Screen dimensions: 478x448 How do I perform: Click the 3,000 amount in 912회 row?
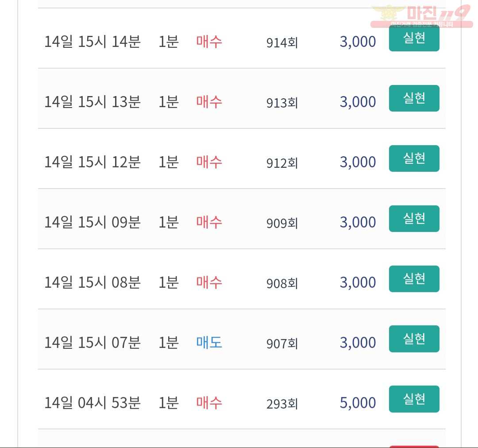coord(358,162)
